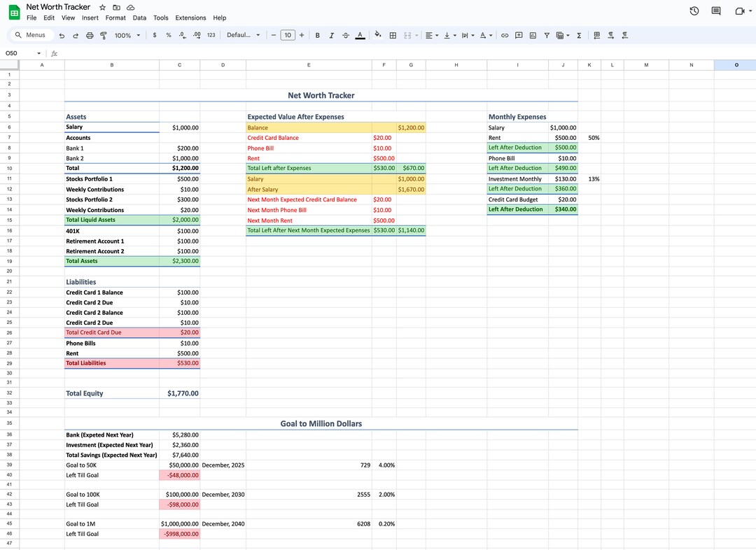
Task: Open text wrapping dropdown
Action: point(468,35)
